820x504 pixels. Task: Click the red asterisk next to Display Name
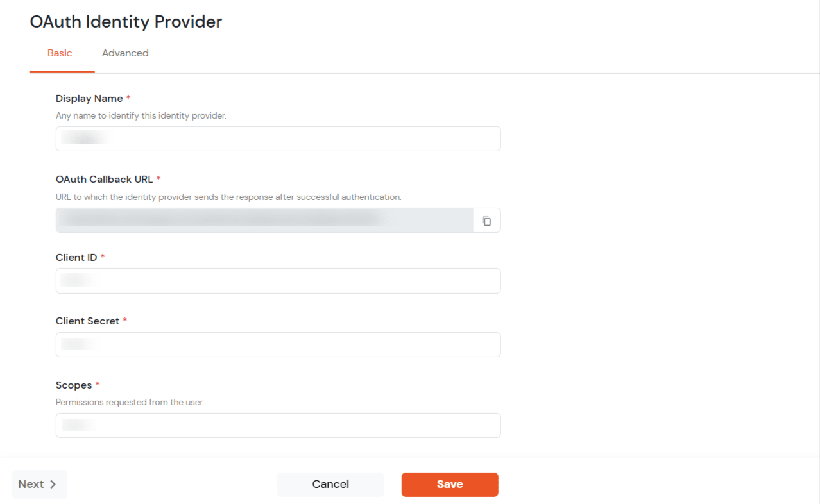(x=127, y=97)
